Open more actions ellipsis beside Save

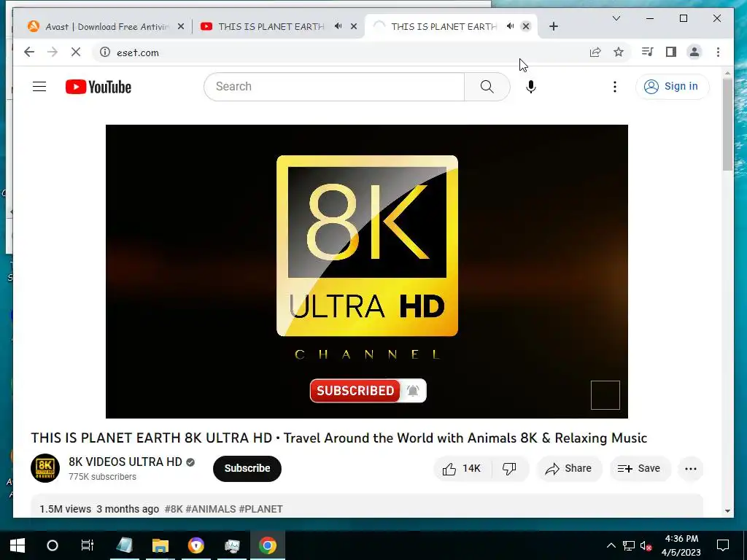690,469
